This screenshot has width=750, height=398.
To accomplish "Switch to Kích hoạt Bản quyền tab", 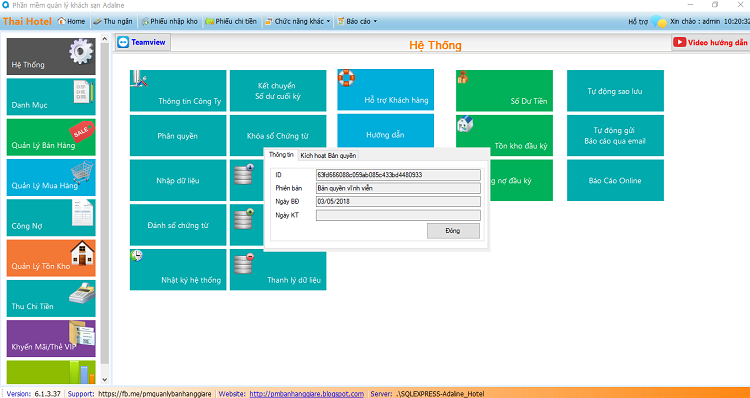I will click(328, 155).
